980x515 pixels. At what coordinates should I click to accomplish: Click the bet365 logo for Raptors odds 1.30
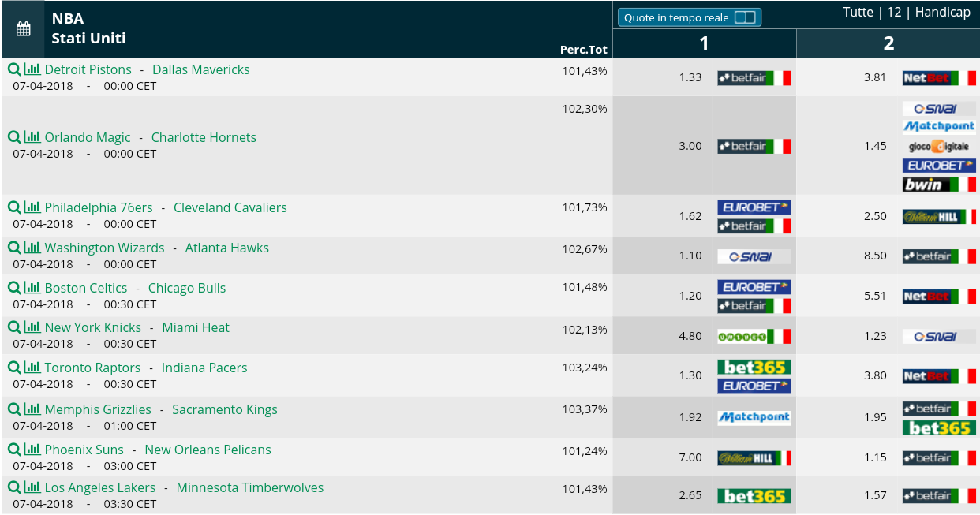pyautogui.click(x=754, y=367)
